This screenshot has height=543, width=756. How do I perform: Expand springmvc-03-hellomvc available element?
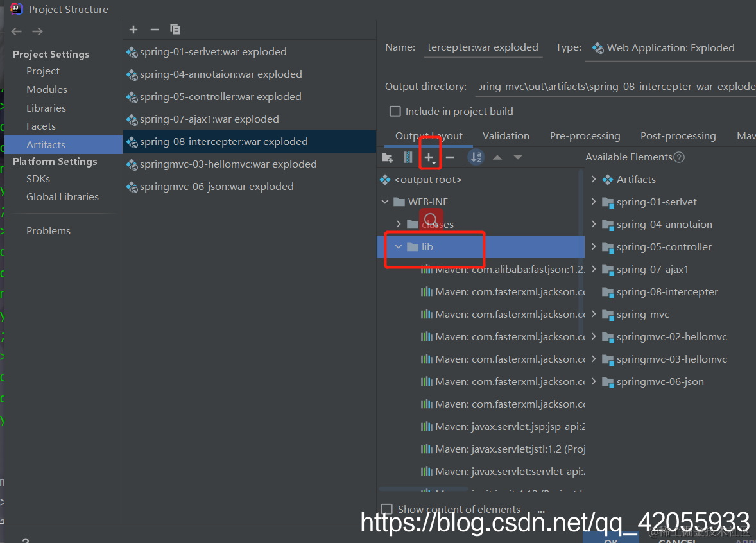tap(594, 359)
